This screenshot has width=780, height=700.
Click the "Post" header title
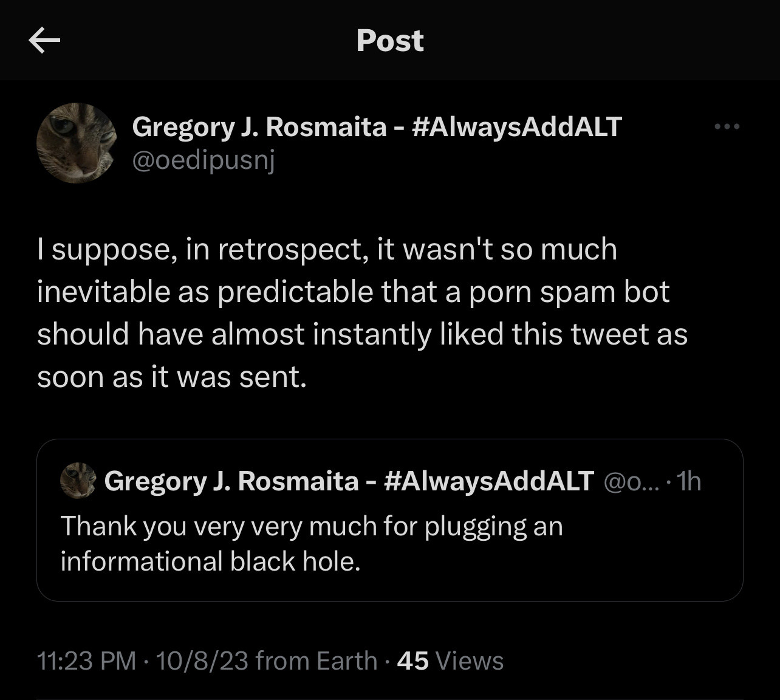point(390,41)
